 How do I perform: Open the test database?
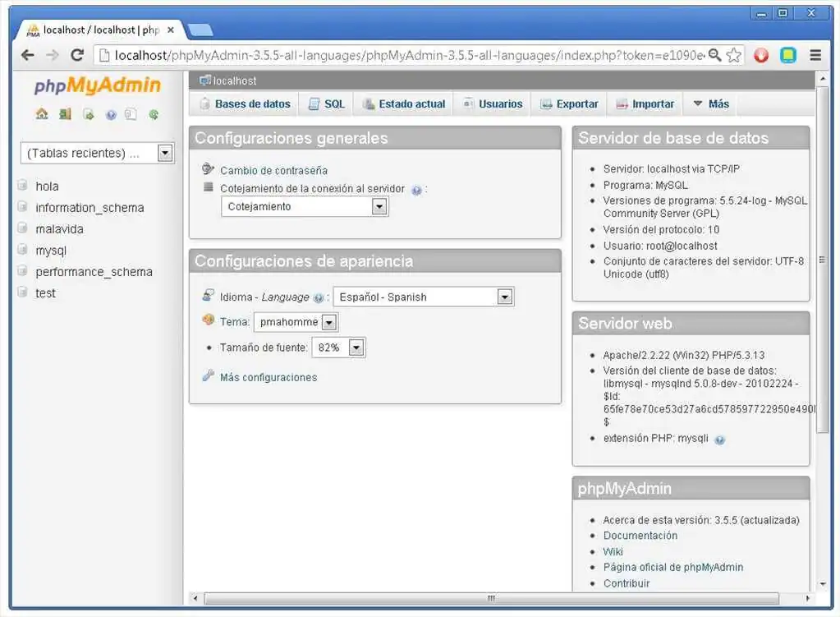(x=45, y=293)
